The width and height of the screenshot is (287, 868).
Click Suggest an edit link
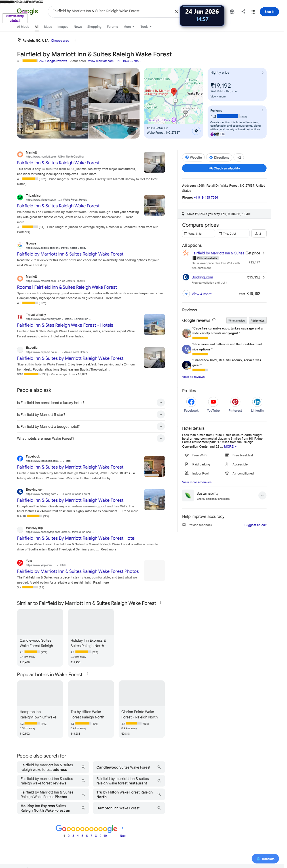255,525
